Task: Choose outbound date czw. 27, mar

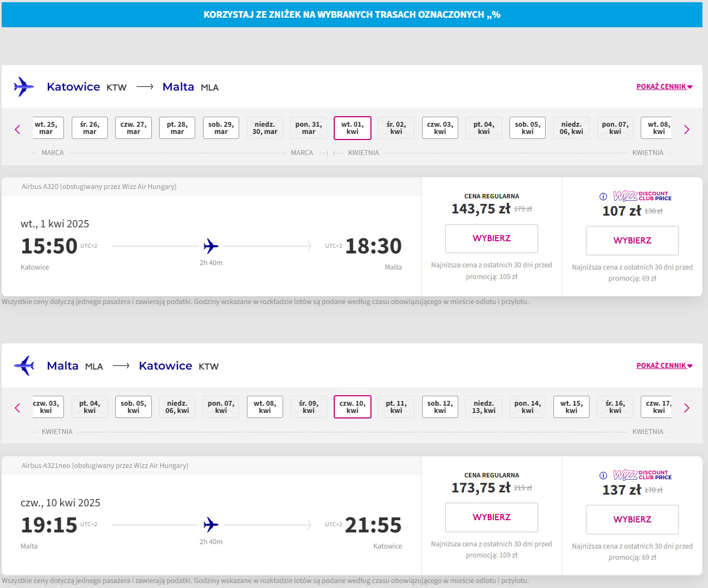Action: (133, 128)
